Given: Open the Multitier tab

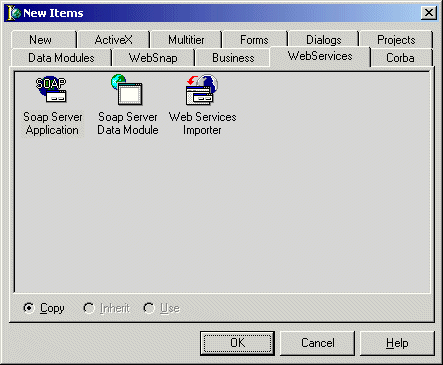Looking at the screenshot, I should [186, 40].
